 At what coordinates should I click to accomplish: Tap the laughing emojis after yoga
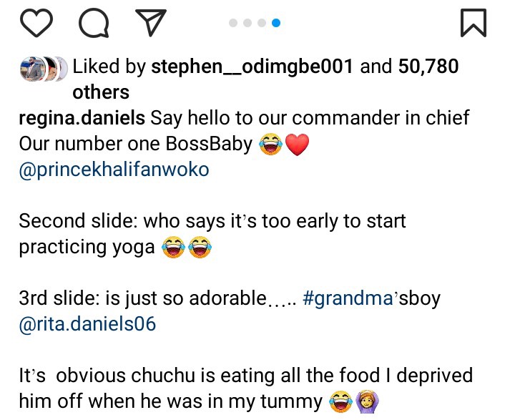tap(187, 248)
